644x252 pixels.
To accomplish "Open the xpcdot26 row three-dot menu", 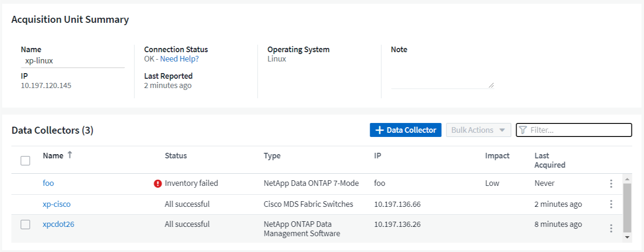I will coord(611,228).
